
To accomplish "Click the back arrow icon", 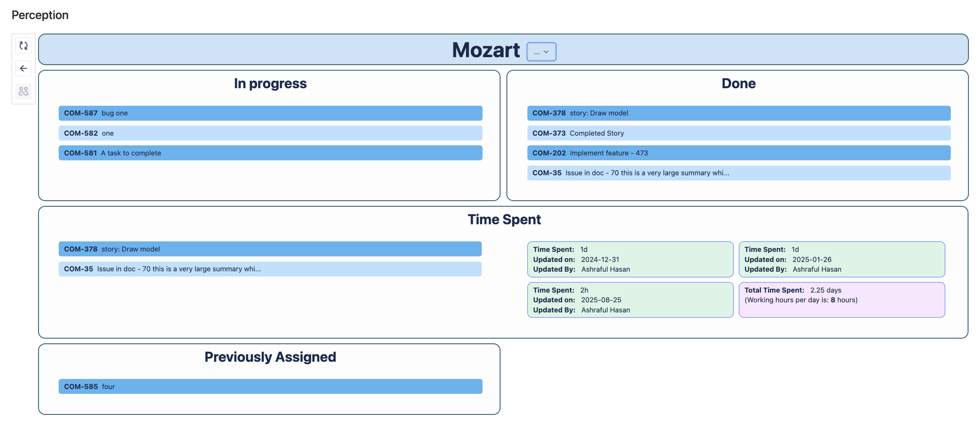I will pos(23,69).
